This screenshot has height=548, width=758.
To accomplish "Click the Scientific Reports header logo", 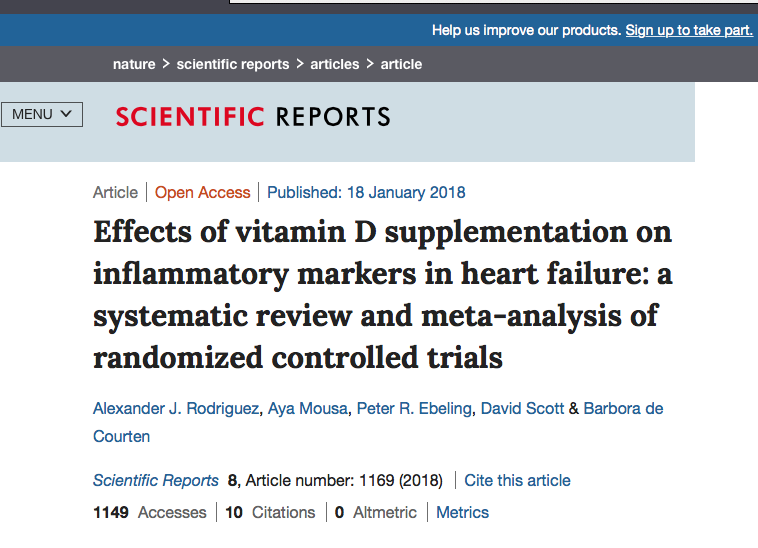I will click(x=253, y=117).
